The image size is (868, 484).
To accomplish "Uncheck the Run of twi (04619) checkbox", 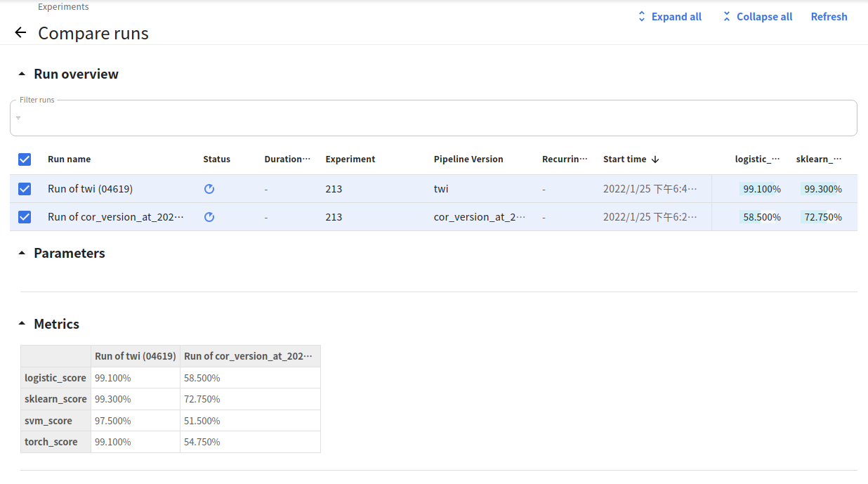I will [x=25, y=189].
